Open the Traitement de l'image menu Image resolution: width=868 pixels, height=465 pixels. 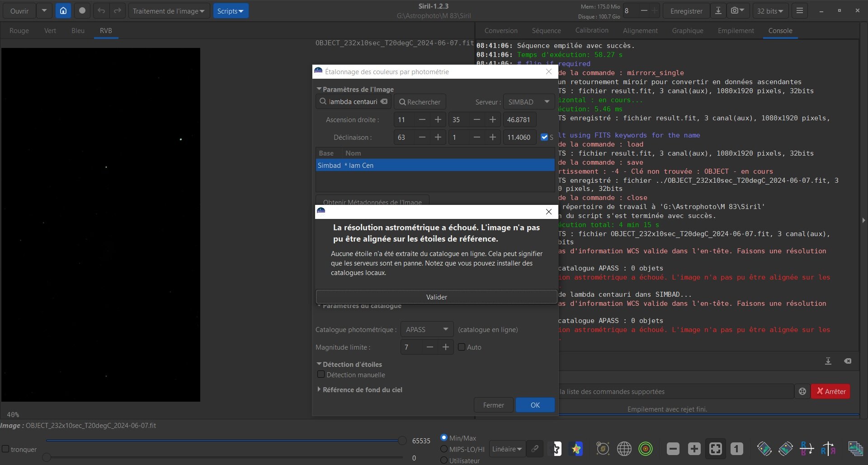pyautogui.click(x=169, y=11)
